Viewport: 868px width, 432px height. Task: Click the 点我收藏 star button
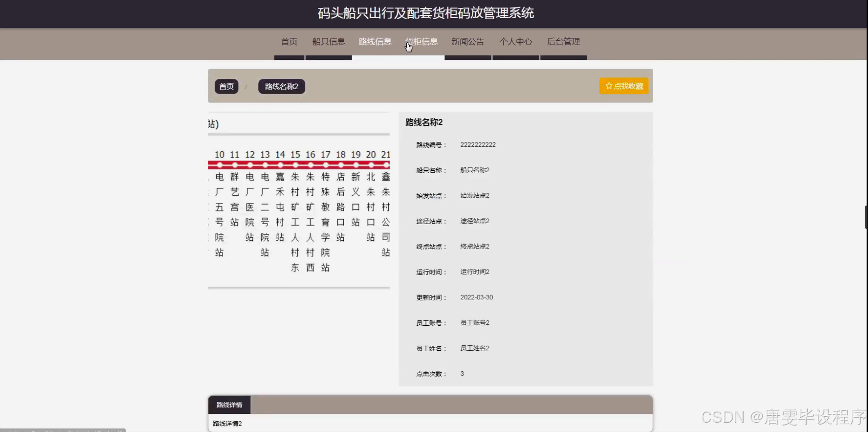coord(624,86)
